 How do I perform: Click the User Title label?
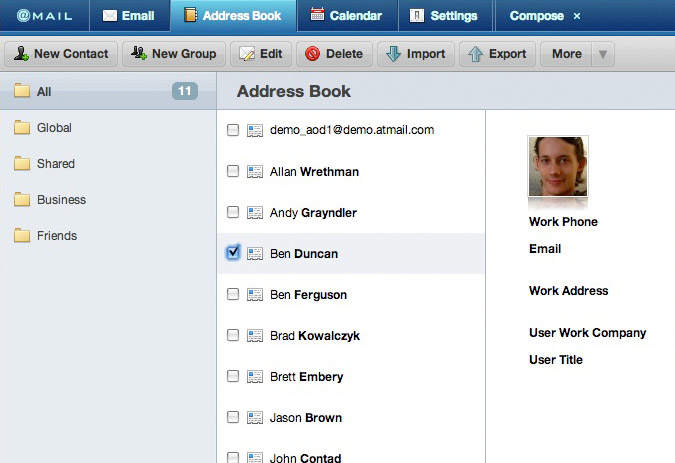[556, 360]
